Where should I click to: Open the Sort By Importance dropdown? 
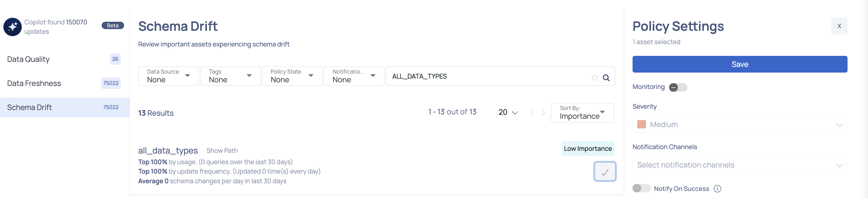(x=582, y=113)
